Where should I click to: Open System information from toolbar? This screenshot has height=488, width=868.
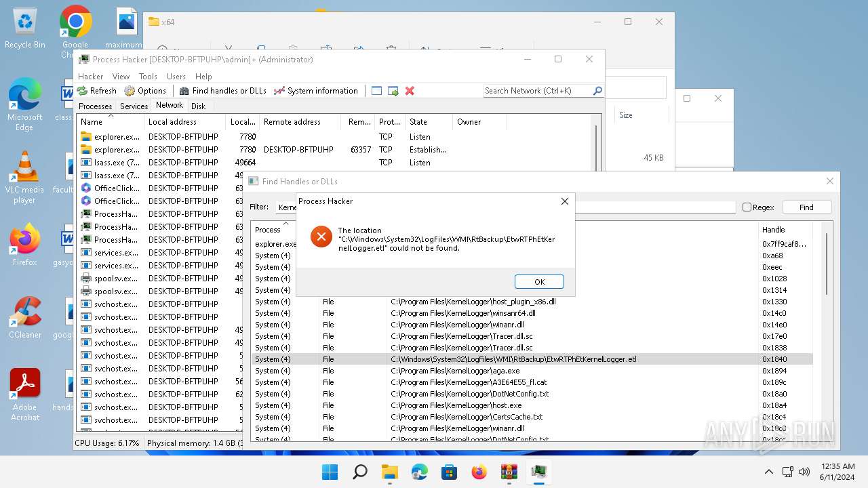[x=315, y=90]
